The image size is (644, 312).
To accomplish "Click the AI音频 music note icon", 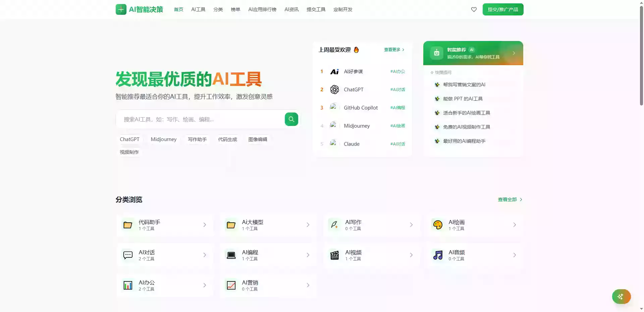I will [437, 255].
